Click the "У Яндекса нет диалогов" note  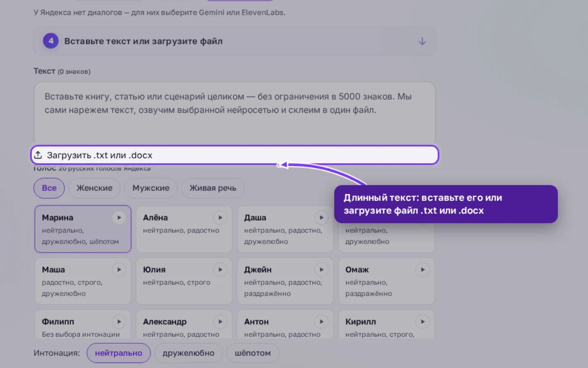[160, 13]
